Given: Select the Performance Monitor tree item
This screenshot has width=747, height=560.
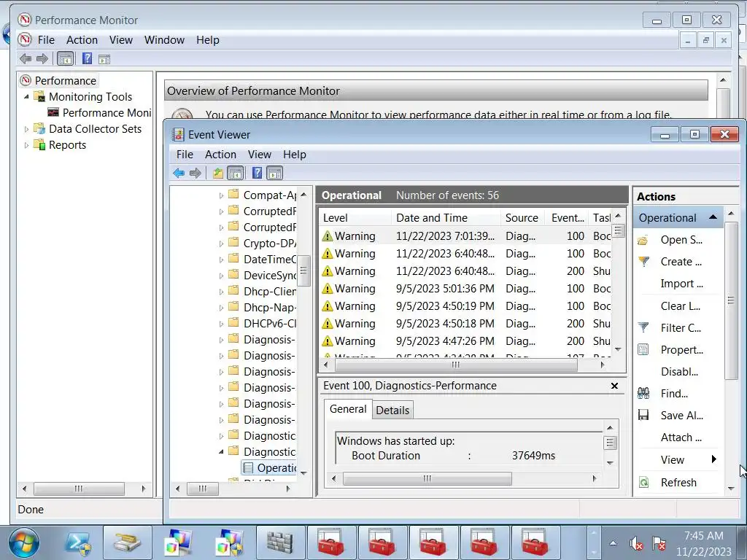Looking at the screenshot, I should coord(100,113).
